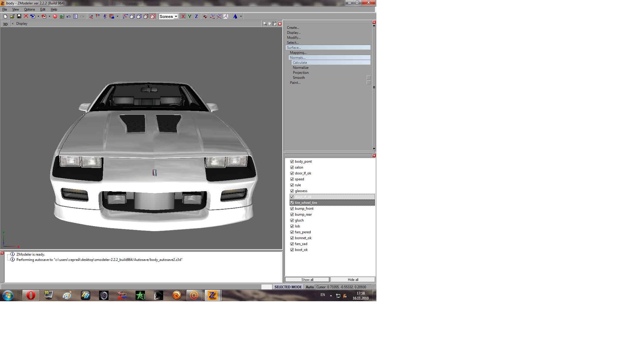Click the Undo arrow toolbar icon
Image resolution: width=644 pixels, height=363 pixels.
coord(69,16)
